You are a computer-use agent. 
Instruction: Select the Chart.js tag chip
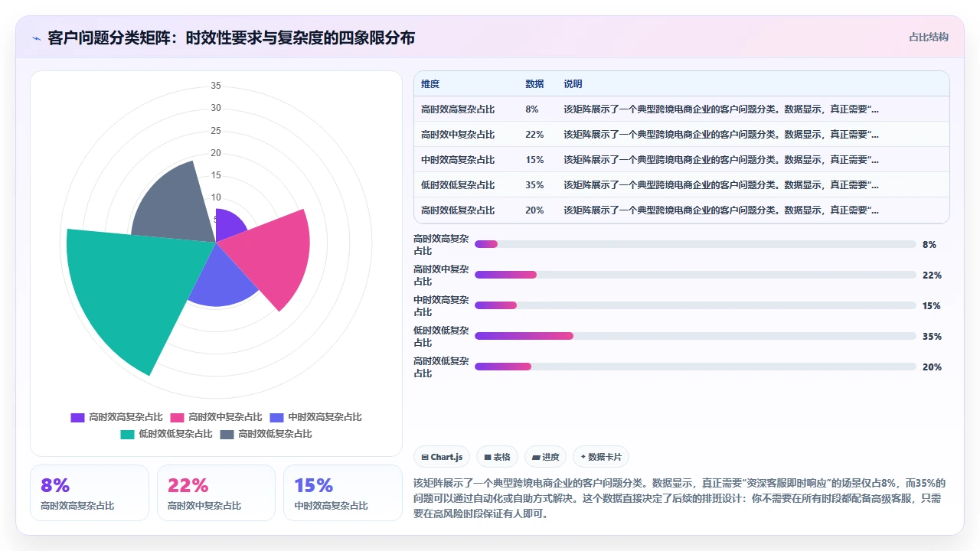pos(442,457)
